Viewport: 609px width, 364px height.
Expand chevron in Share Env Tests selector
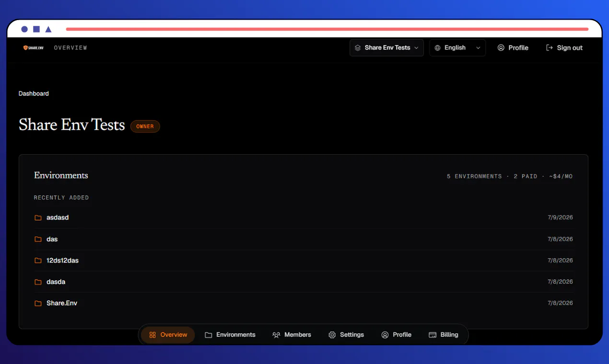tap(416, 48)
